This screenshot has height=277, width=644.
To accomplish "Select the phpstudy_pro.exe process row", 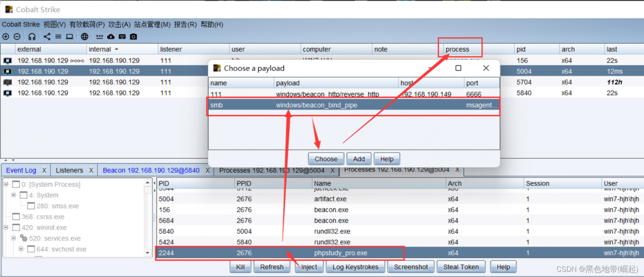I will point(400,253).
